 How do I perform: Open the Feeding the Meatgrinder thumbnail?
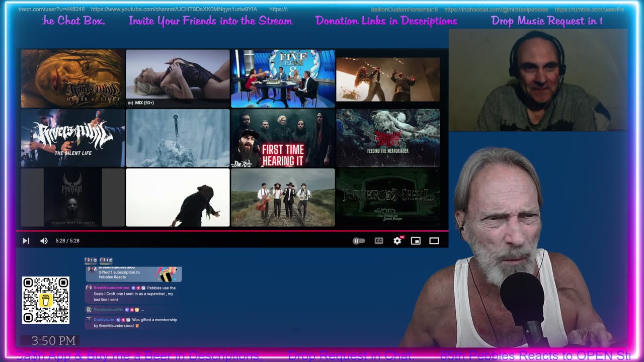388,138
